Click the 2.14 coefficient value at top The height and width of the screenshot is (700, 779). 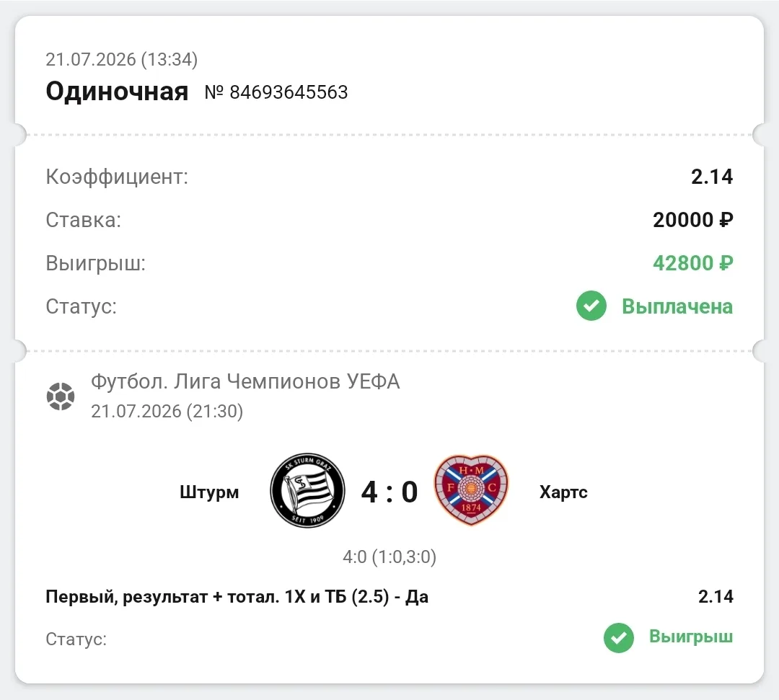[x=712, y=177]
